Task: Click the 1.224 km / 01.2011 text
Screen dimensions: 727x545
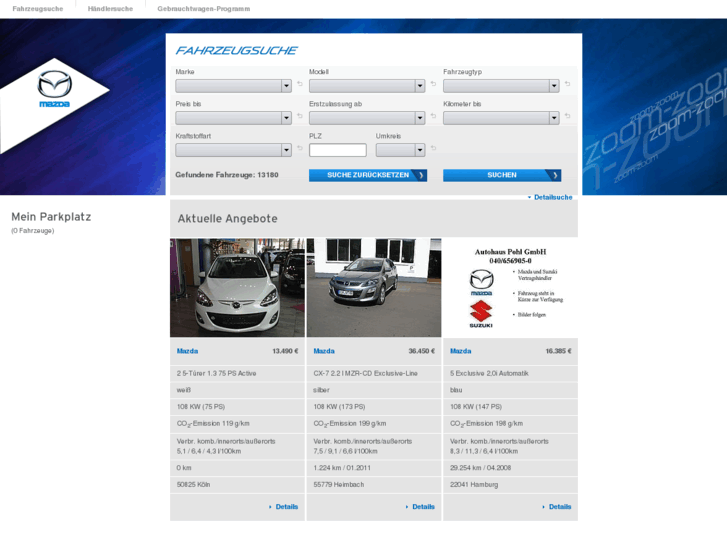Action: [x=342, y=468]
